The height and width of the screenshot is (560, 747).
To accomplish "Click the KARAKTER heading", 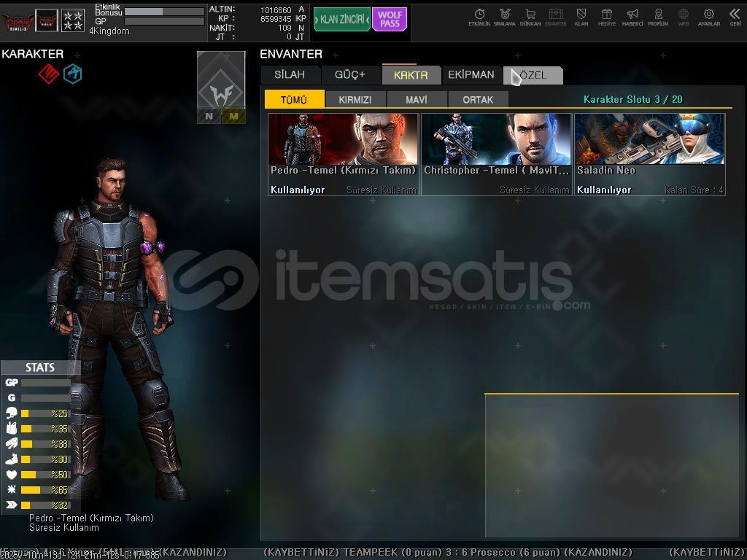I will 32,54.
